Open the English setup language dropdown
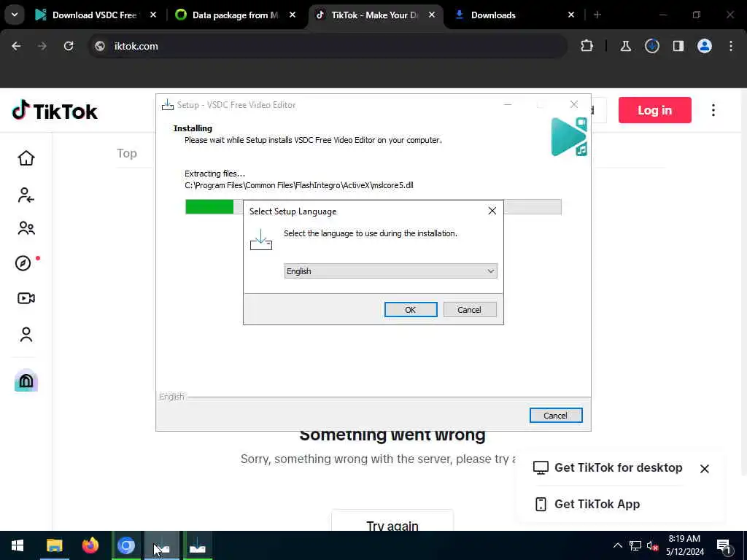The height and width of the screenshot is (560, 747). pyautogui.click(x=391, y=271)
